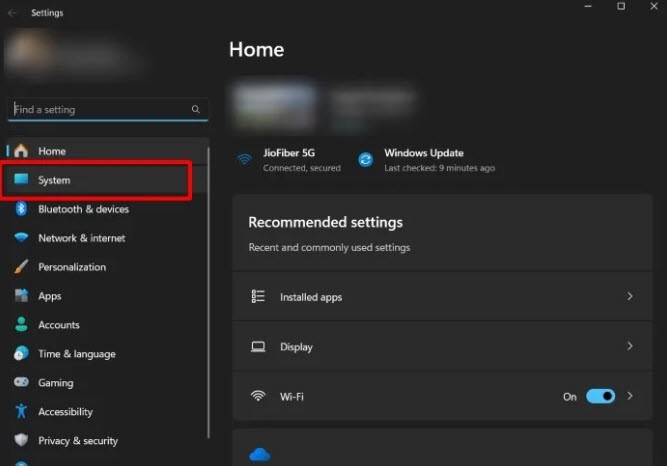
Task: Click the Accessibility figure icon
Action: click(21, 411)
